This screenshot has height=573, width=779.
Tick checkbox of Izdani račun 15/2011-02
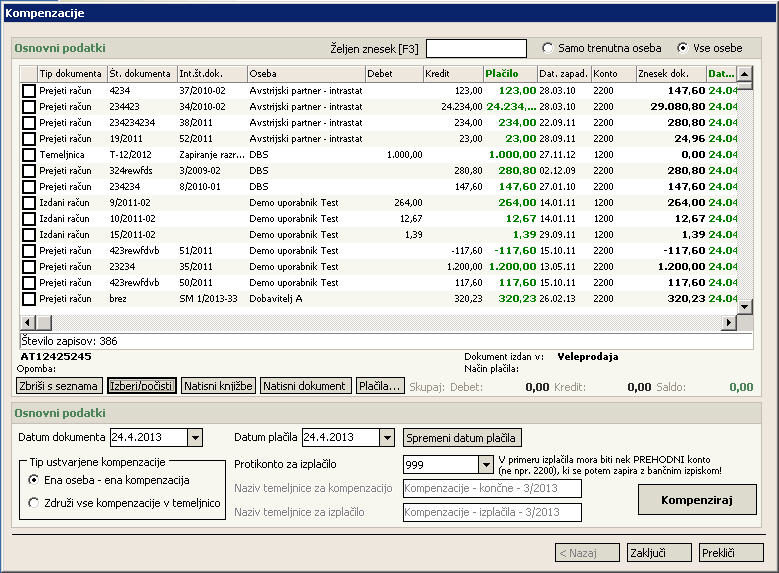29,235
